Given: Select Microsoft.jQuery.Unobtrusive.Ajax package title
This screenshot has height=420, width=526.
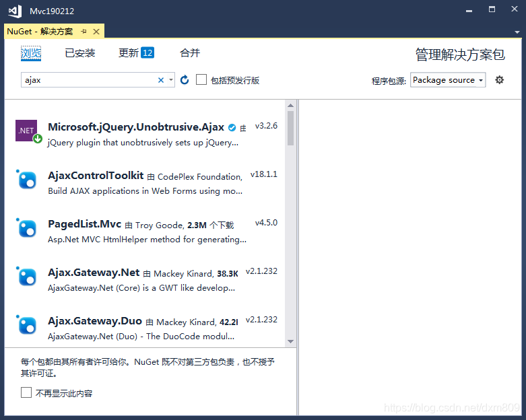Looking at the screenshot, I should 136,127.
